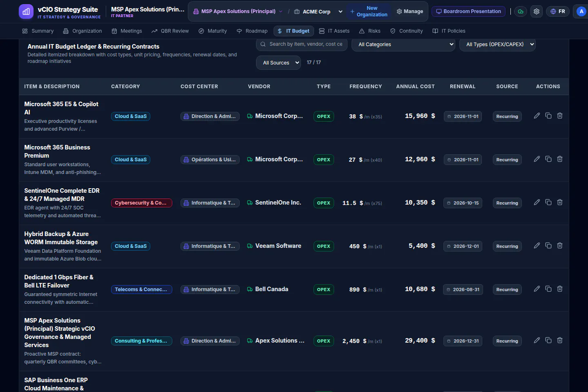Image resolution: width=588 pixels, height=392 pixels.
Task: Click the Cybersecurity category tag for SentinelOne
Action: [142, 203]
